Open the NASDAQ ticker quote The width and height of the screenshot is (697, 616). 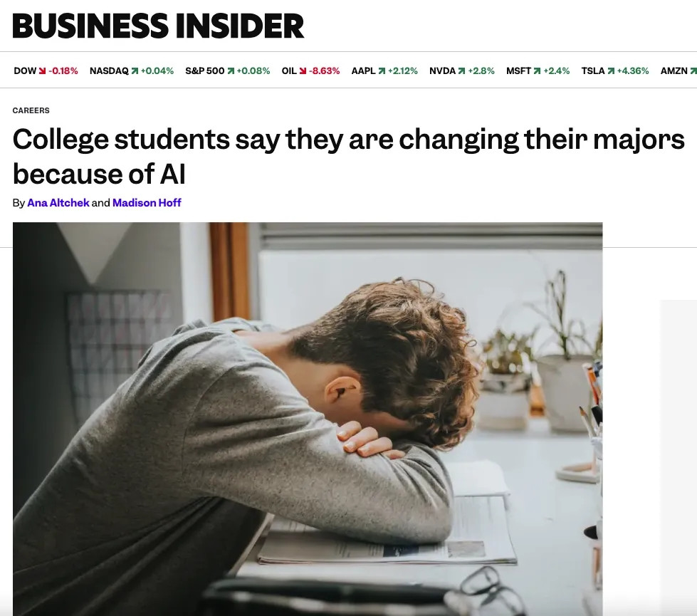coord(109,71)
